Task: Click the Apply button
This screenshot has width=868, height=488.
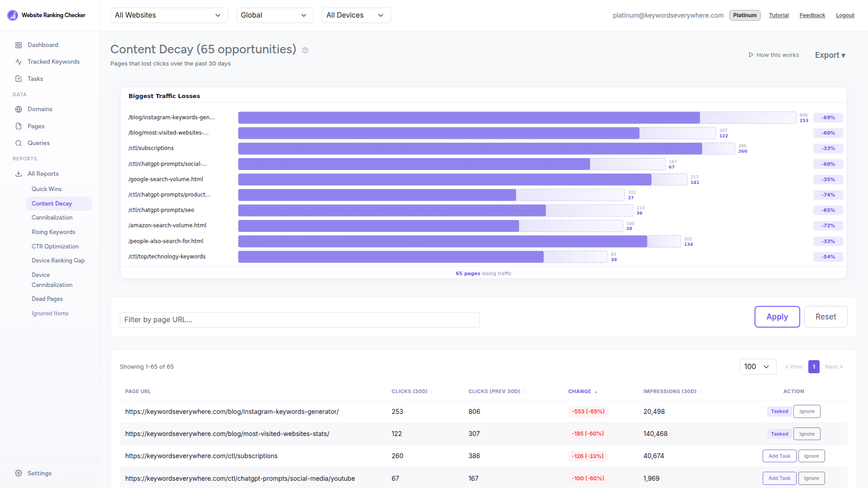Action: tap(777, 316)
